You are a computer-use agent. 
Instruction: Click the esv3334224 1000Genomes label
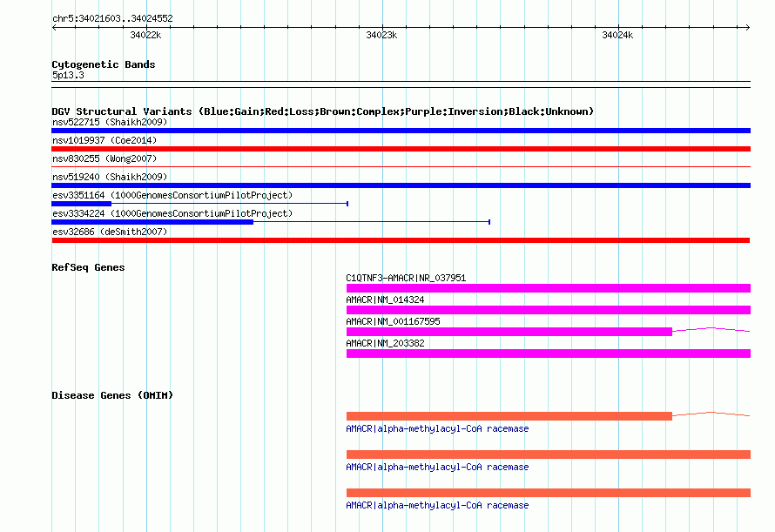172,213
